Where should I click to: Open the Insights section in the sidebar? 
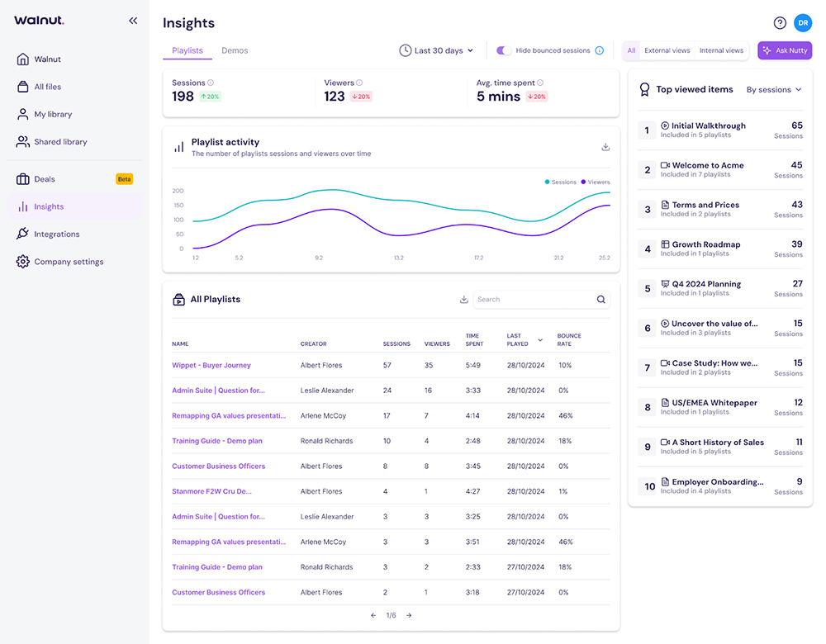(x=50, y=206)
